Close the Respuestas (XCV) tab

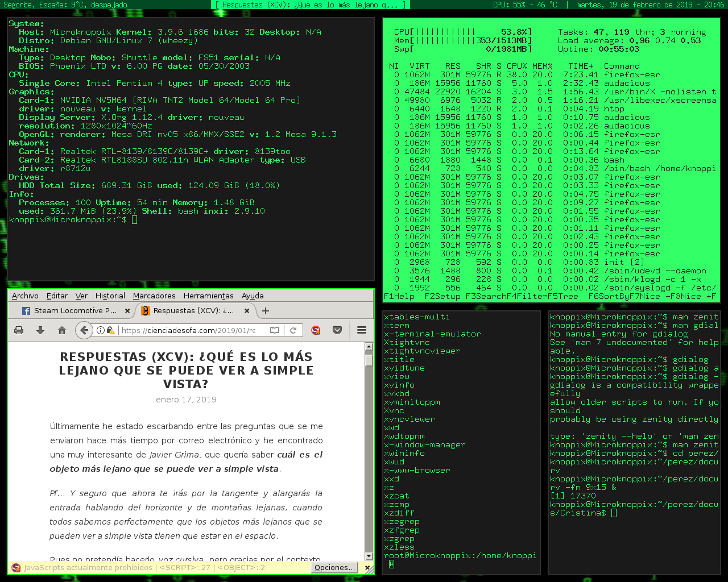247,311
